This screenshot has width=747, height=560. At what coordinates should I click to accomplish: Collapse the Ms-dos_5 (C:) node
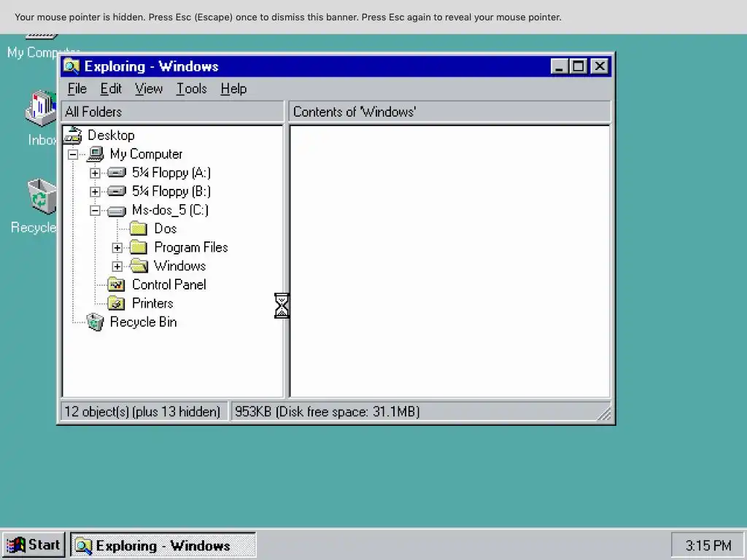point(95,210)
